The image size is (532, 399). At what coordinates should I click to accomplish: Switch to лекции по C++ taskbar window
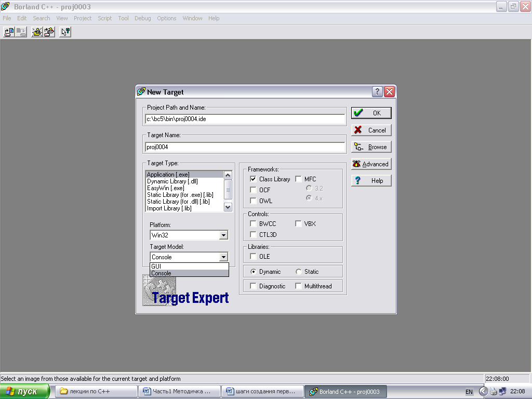96,392
